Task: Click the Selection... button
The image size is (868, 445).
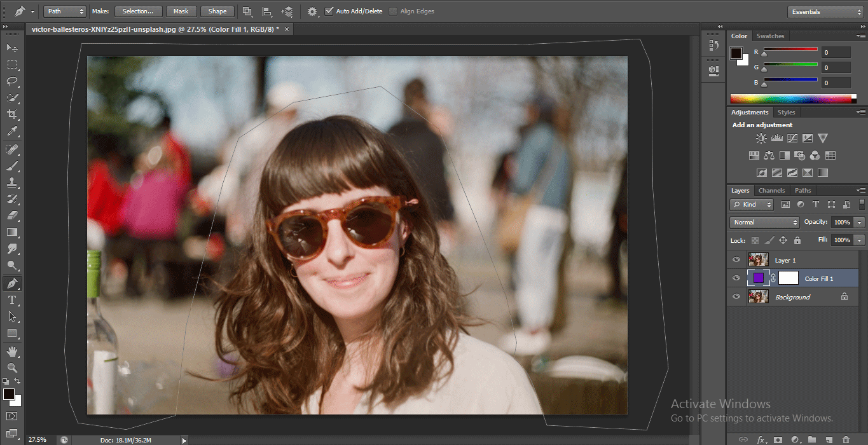Action: coord(138,11)
